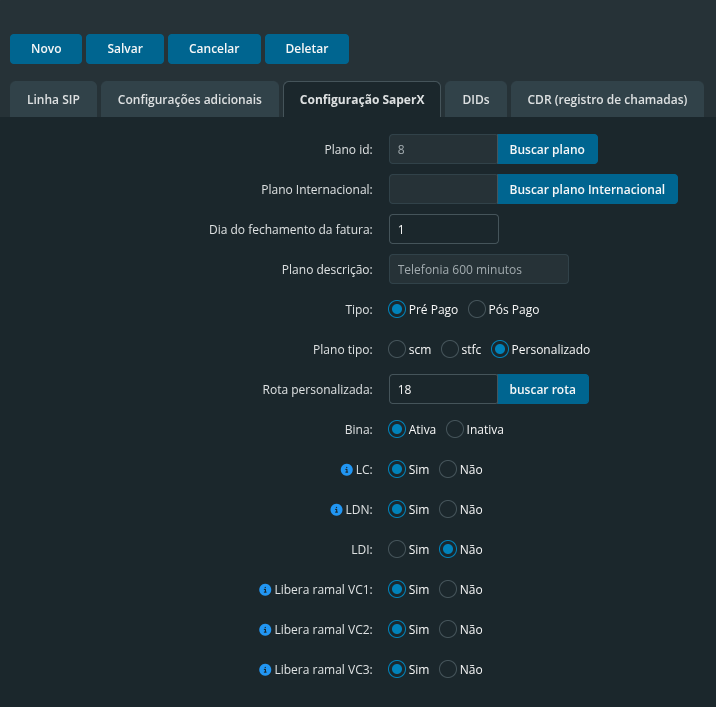The image size is (716, 707).
Task: Set Bina to Inativa
Action: (455, 429)
